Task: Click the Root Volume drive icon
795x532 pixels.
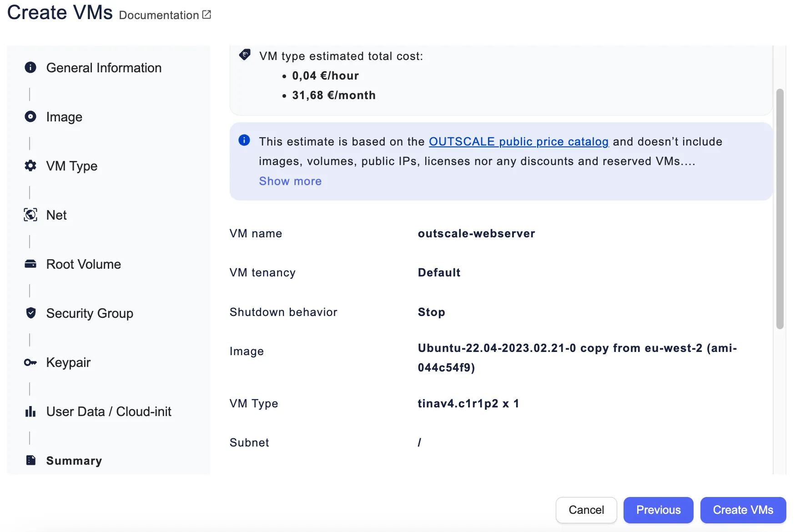Action: click(30, 264)
